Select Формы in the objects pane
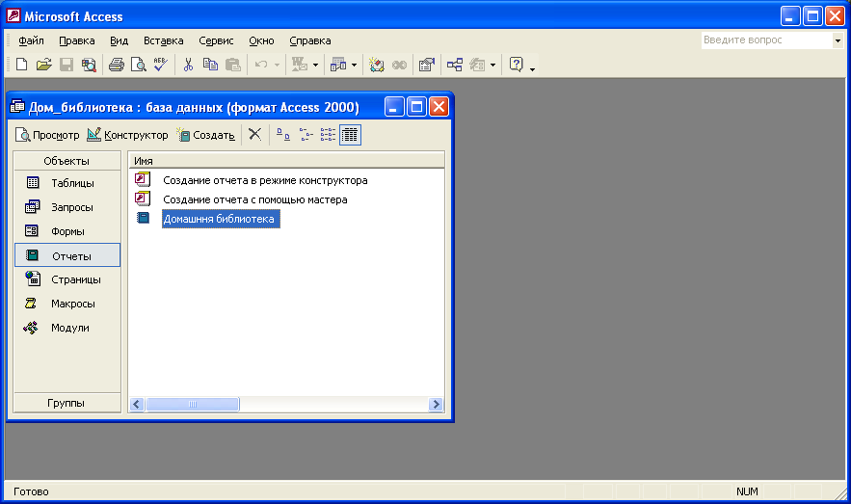Screen dimensions: 851x504 tap(67, 231)
